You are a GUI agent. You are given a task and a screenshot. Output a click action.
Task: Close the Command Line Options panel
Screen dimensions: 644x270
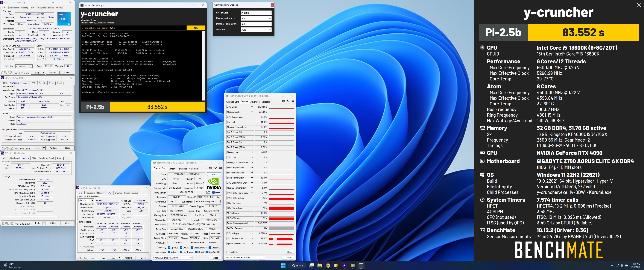(x=272, y=5)
